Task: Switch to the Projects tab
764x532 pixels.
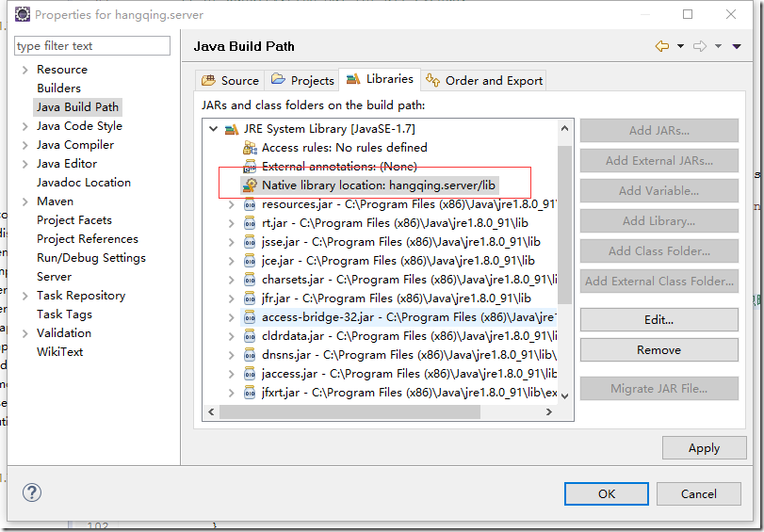Action: [x=302, y=80]
